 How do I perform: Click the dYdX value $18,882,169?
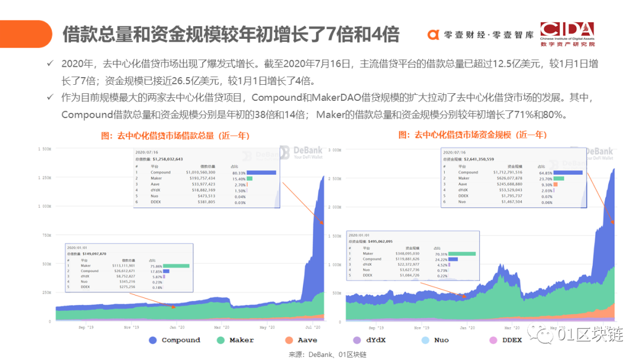click(x=203, y=190)
